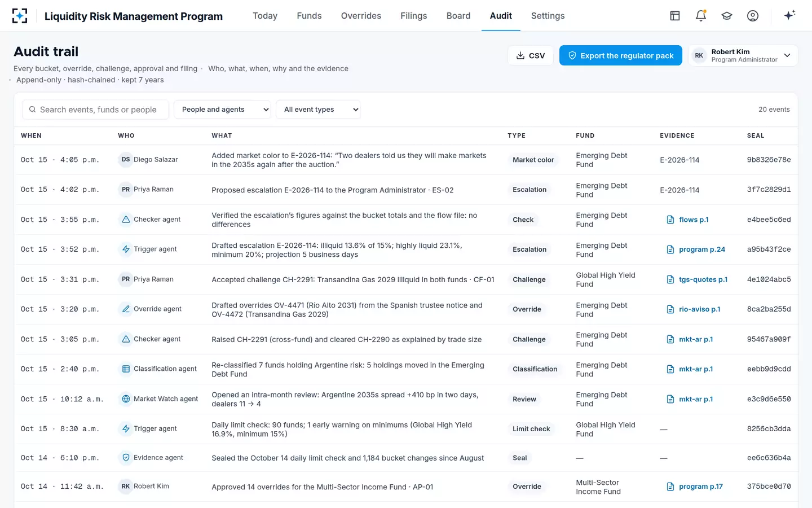The height and width of the screenshot is (508, 812).
Task: Open the All event types dropdown
Action: pyautogui.click(x=318, y=110)
